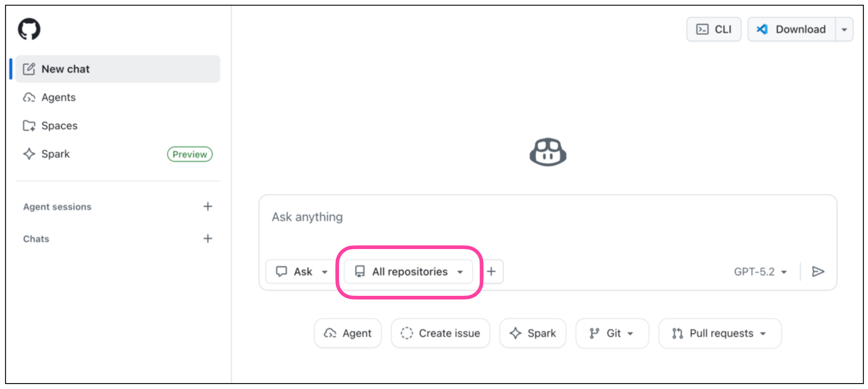
Task: Click the CLI button
Action: pos(713,29)
